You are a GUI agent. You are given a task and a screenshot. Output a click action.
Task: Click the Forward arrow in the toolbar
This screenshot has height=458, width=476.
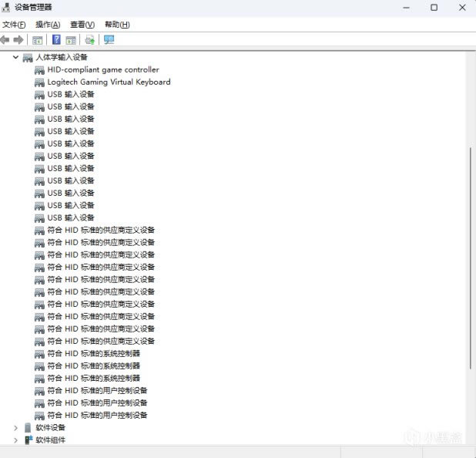[x=18, y=39]
